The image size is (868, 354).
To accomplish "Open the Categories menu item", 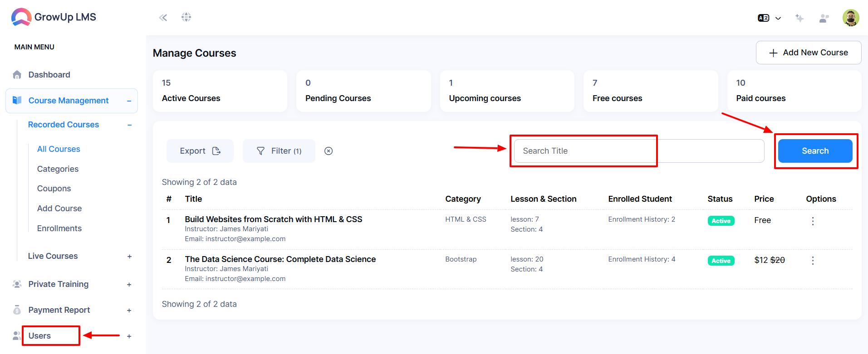I will pos(58,169).
